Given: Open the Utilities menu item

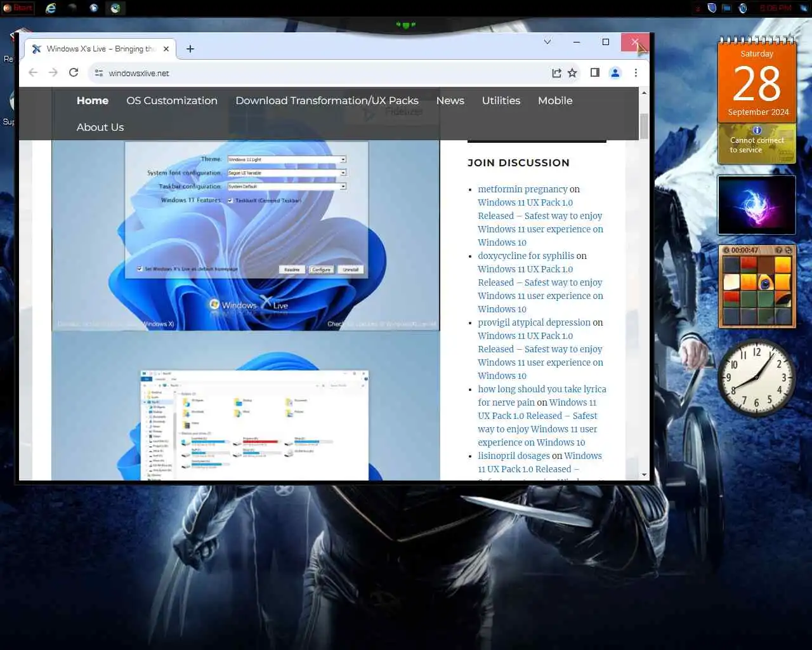Looking at the screenshot, I should click(x=501, y=100).
